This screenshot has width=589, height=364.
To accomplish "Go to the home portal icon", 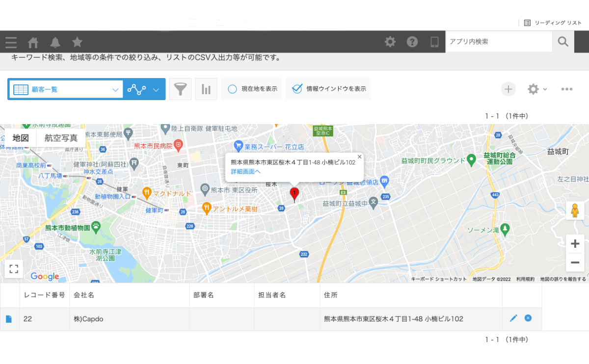I will click(x=33, y=42).
